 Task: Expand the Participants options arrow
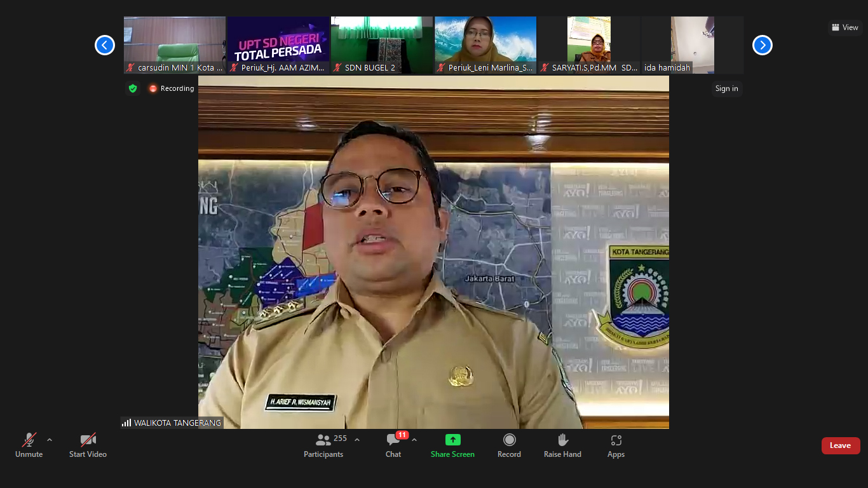[357, 440]
